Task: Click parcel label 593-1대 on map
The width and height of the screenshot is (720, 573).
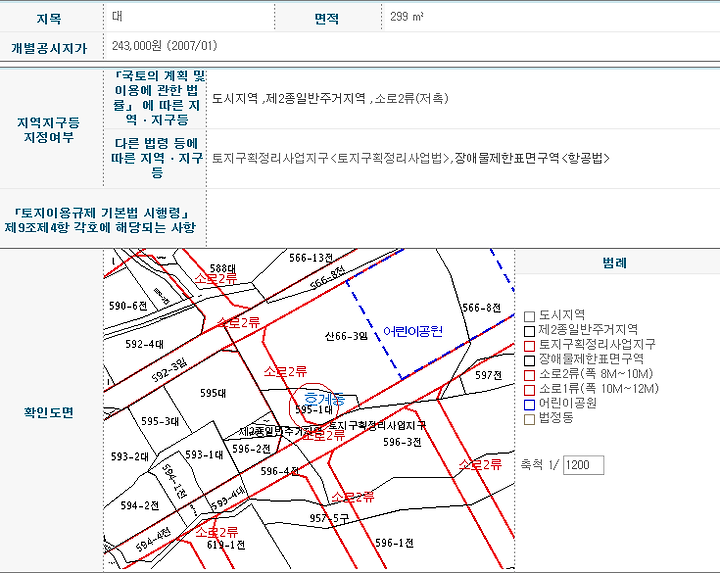Action: (204, 455)
